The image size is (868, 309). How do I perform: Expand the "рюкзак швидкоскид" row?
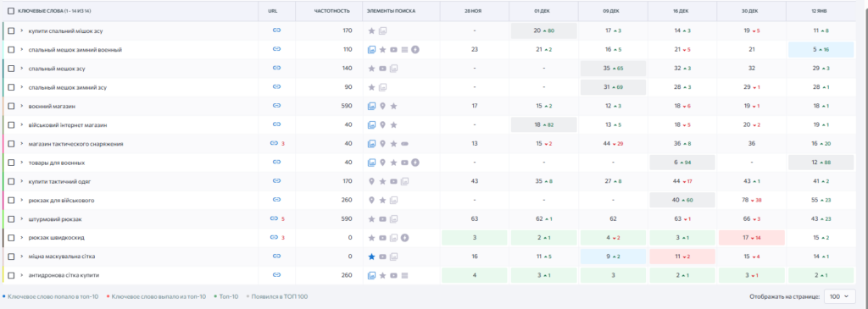(21, 238)
